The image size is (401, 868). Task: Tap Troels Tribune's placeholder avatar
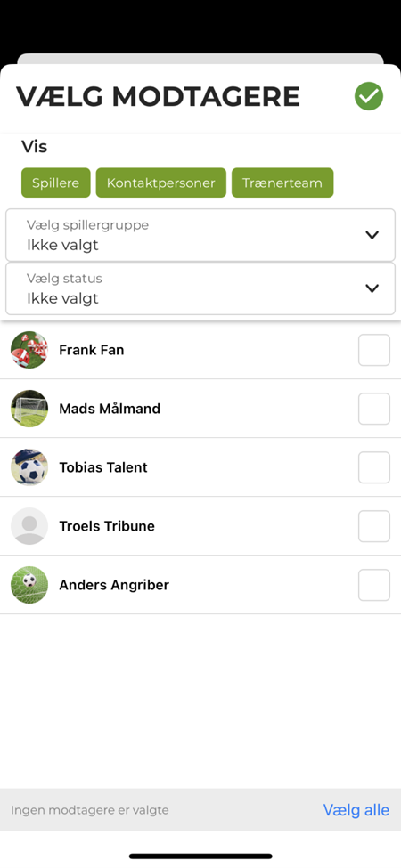[x=29, y=526]
